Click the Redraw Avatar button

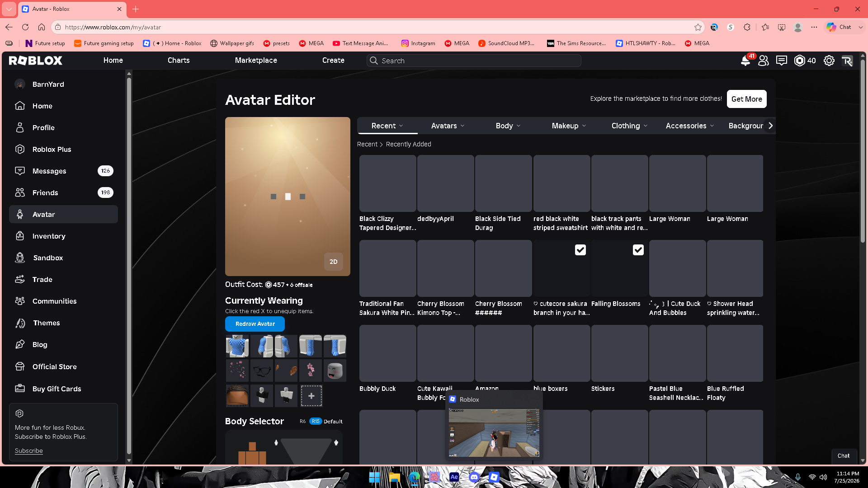coord(255,324)
